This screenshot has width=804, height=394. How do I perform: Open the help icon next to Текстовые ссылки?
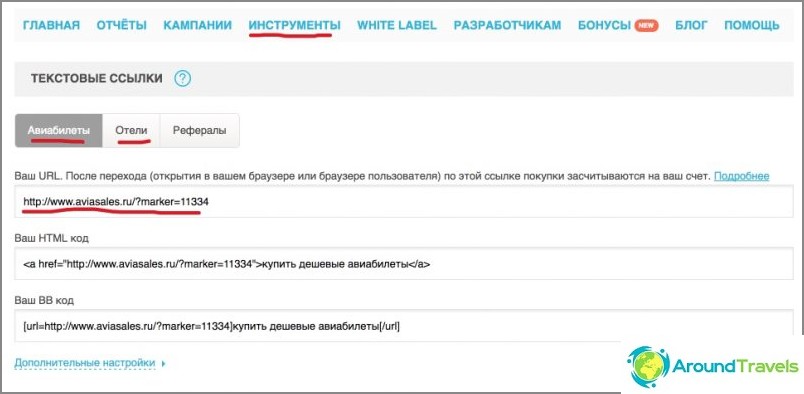click(x=183, y=78)
